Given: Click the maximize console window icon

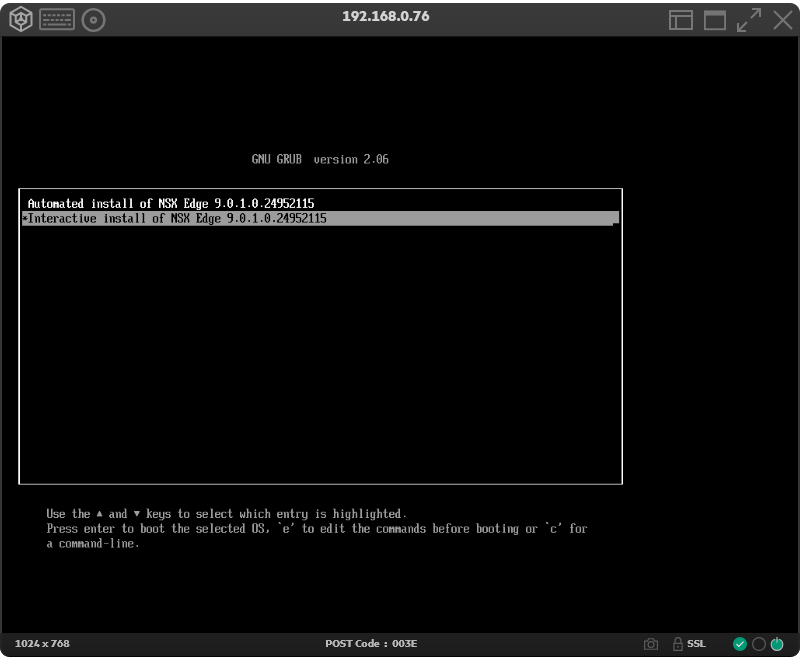Looking at the screenshot, I should click(x=714, y=20).
